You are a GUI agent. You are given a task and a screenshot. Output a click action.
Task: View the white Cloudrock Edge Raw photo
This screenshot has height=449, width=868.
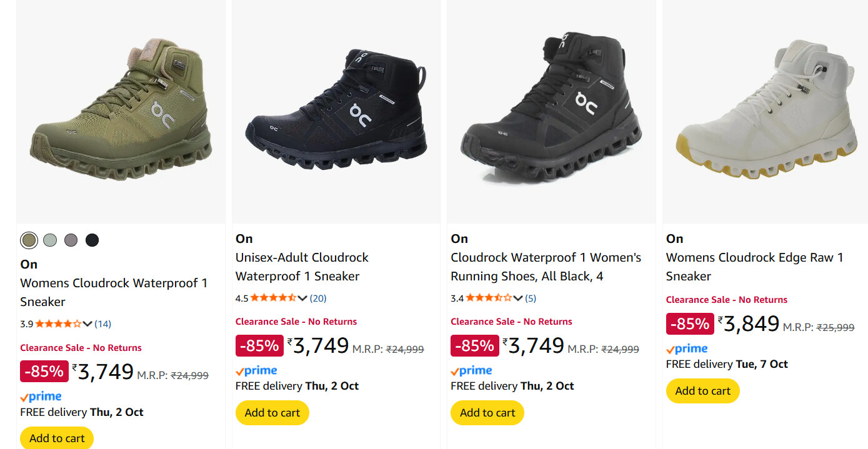(x=765, y=111)
